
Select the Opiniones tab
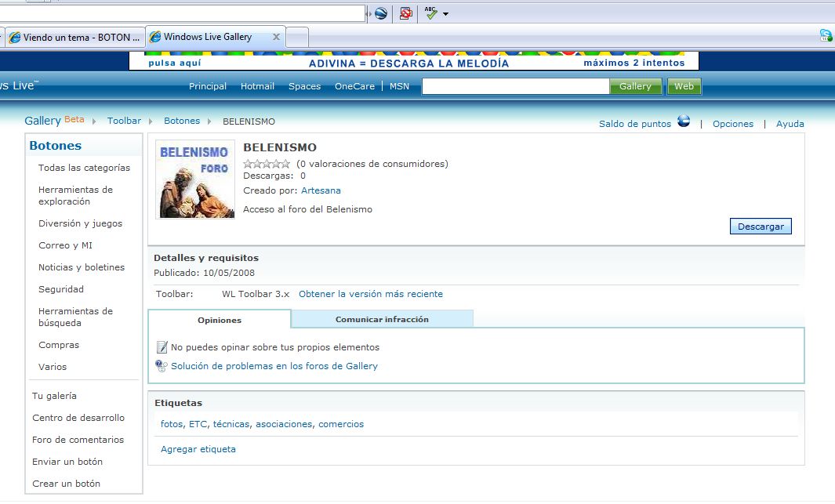220,320
